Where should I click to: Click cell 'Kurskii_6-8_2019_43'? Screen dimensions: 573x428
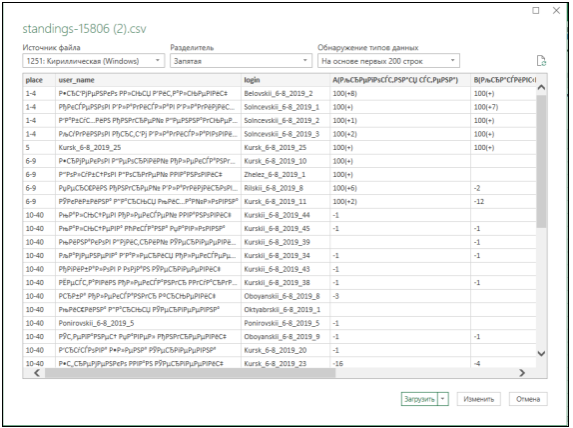285,269
